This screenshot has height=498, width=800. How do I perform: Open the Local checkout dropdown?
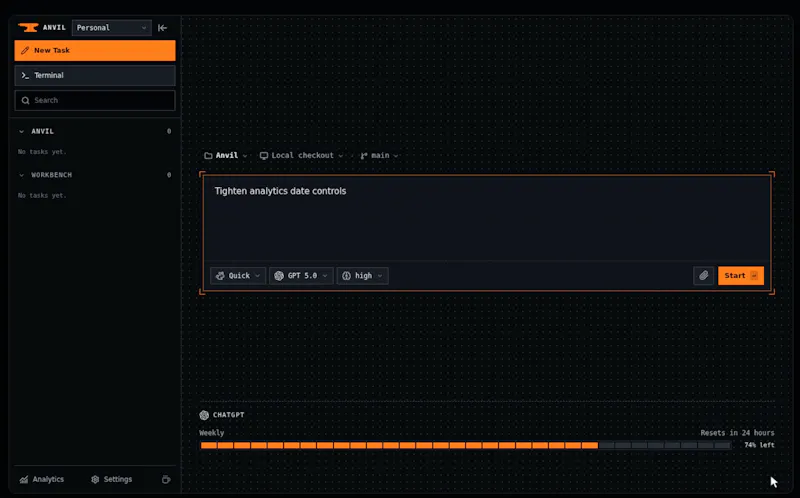[x=302, y=156]
